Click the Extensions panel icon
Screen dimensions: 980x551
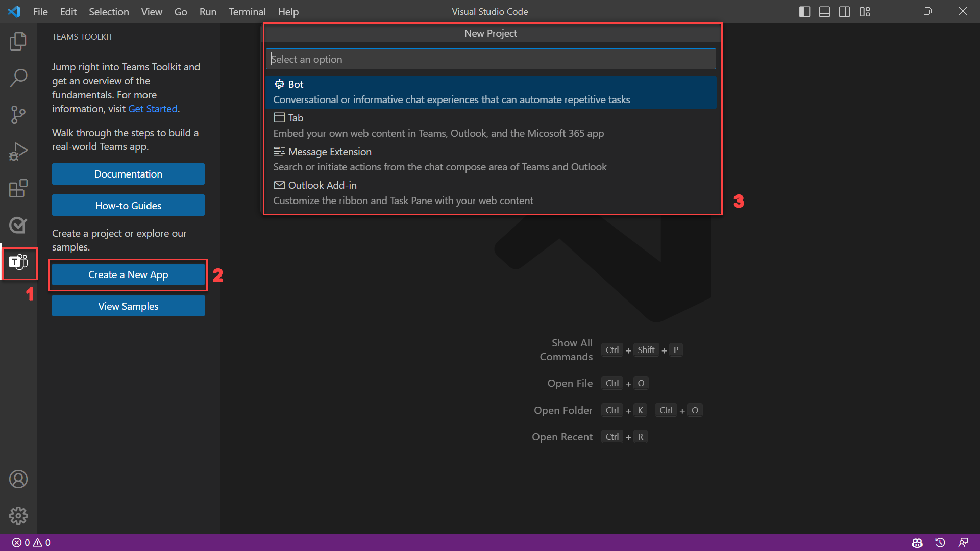click(x=18, y=189)
